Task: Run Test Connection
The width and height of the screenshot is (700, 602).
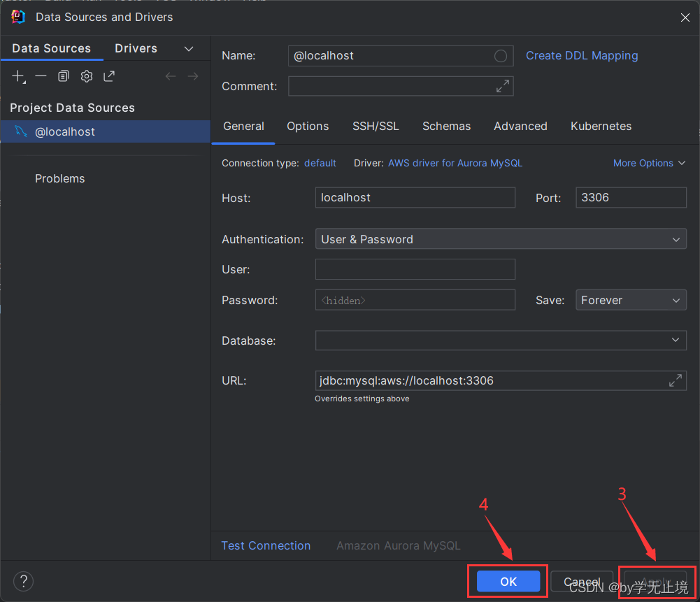Action: pyautogui.click(x=266, y=545)
